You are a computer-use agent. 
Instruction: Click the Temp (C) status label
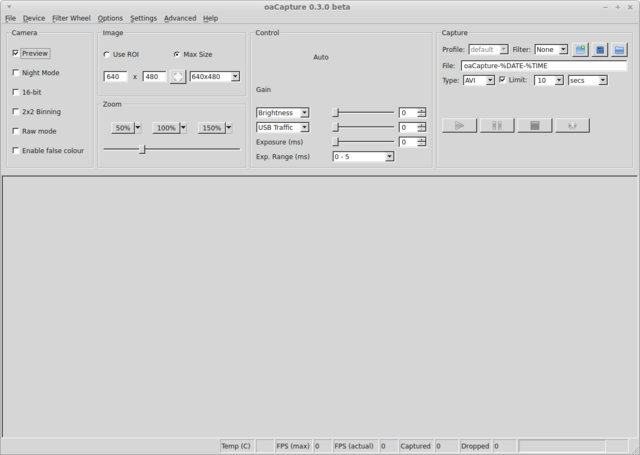click(236, 446)
